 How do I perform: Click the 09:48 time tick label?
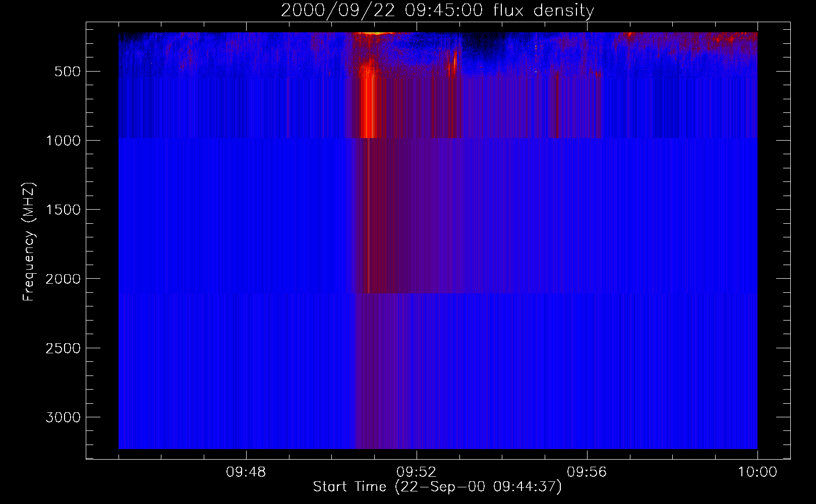(x=246, y=472)
